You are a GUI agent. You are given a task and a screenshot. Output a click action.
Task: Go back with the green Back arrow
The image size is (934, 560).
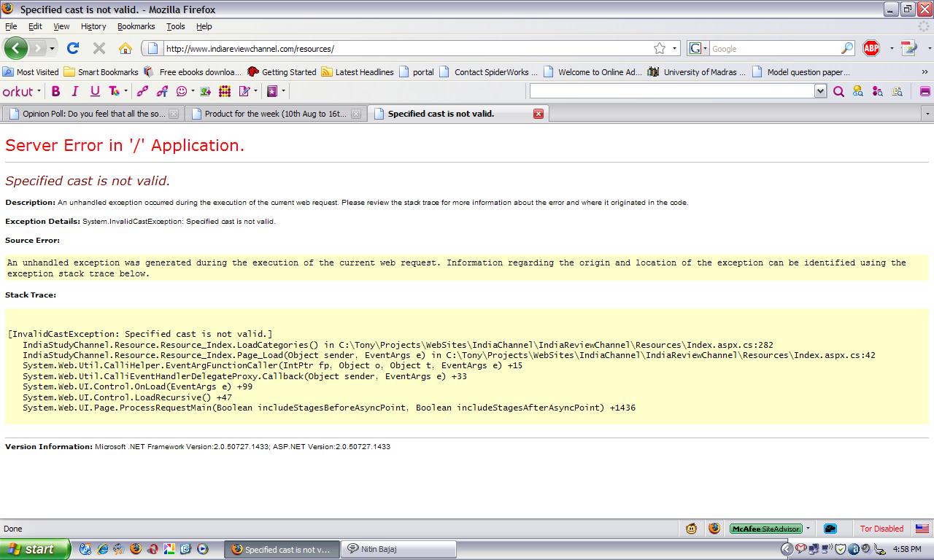[15, 48]
